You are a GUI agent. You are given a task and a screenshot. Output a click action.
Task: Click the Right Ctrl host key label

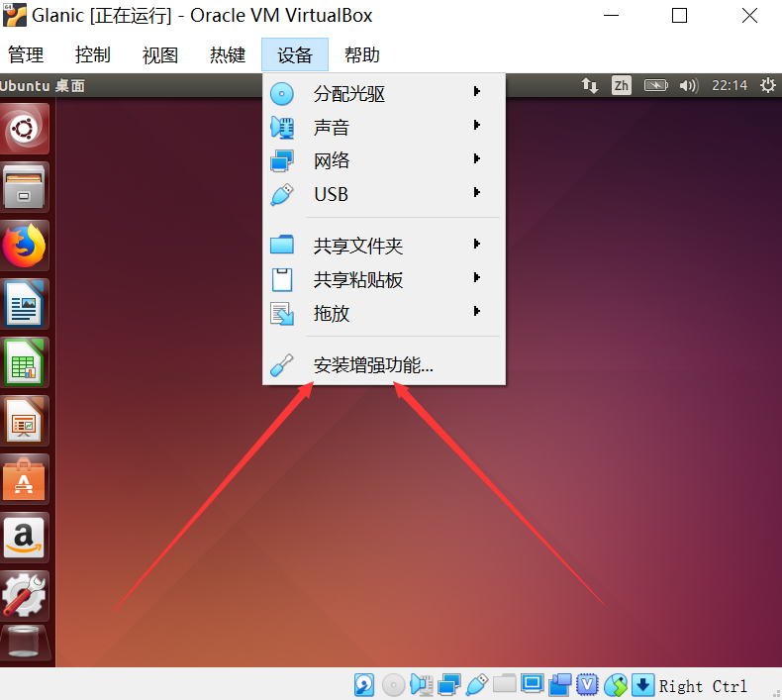[703, 686]
